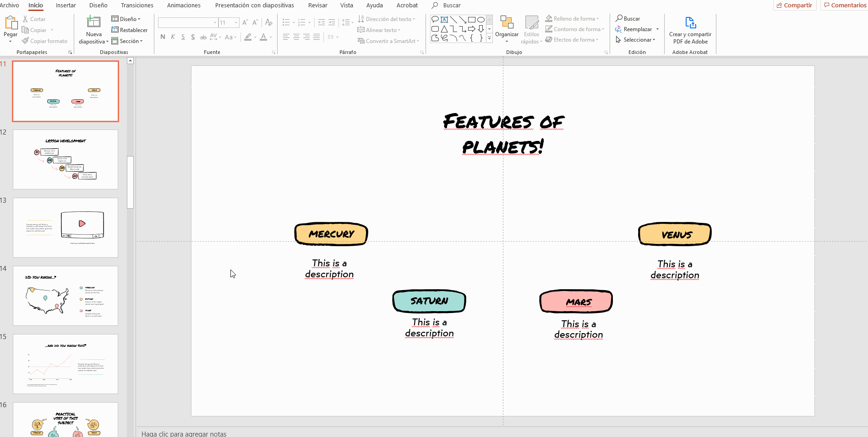Decrease list indent level icon

click(322, 22)
